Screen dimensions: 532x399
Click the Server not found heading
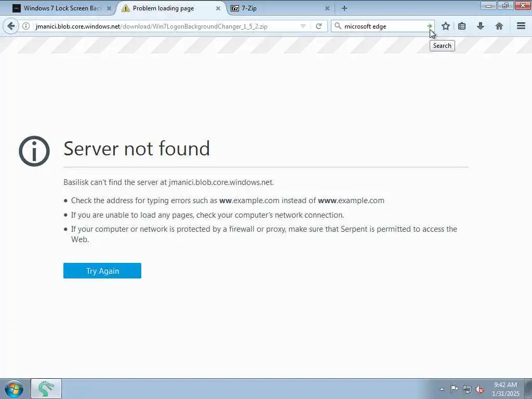137,149
